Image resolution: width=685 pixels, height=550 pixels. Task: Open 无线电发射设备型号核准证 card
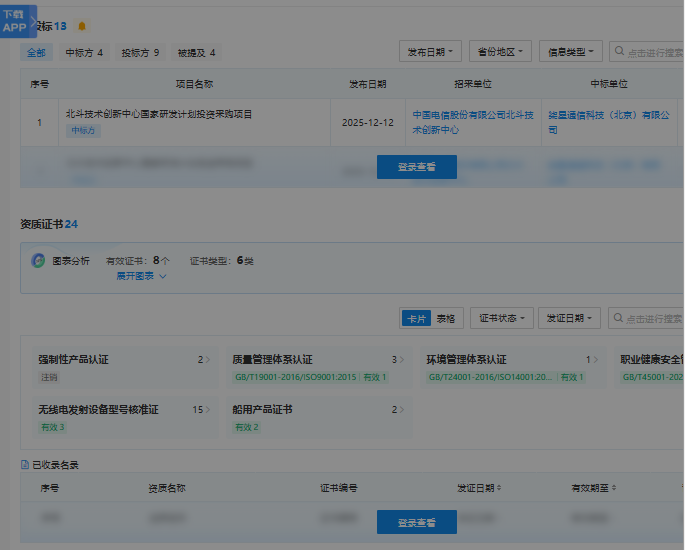pyautogui.click(x=125, y=417)
